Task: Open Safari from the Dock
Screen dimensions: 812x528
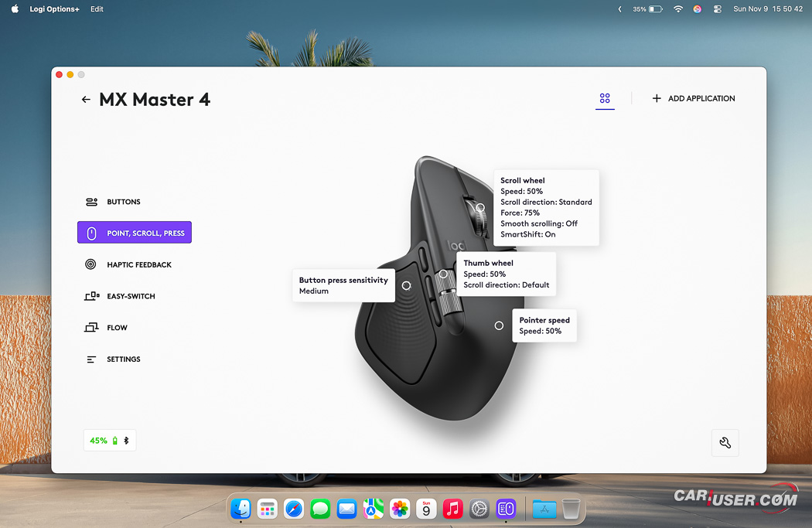Action: 294,509
